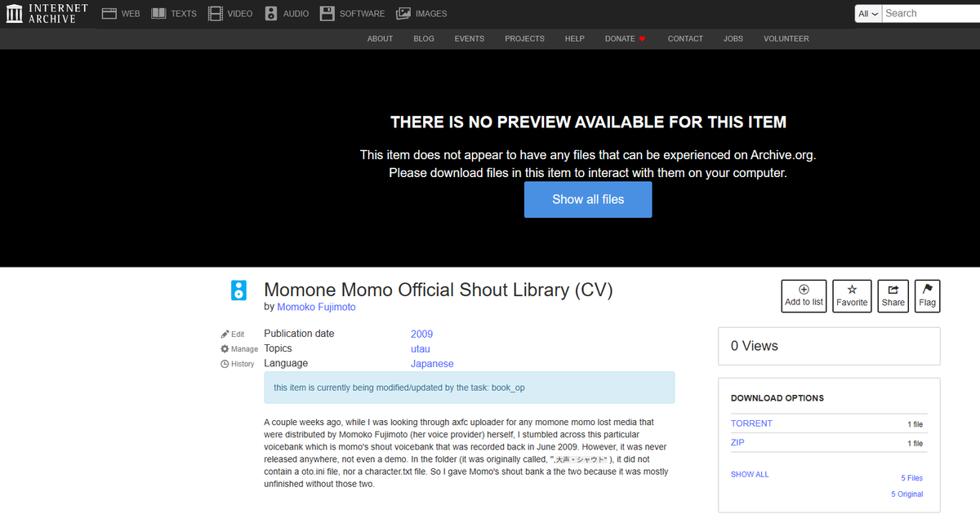Viewport: 980px width, 514px height.
Task: Open the Jobs menu item
Action: pyautogui.click(x=733, y=38)
